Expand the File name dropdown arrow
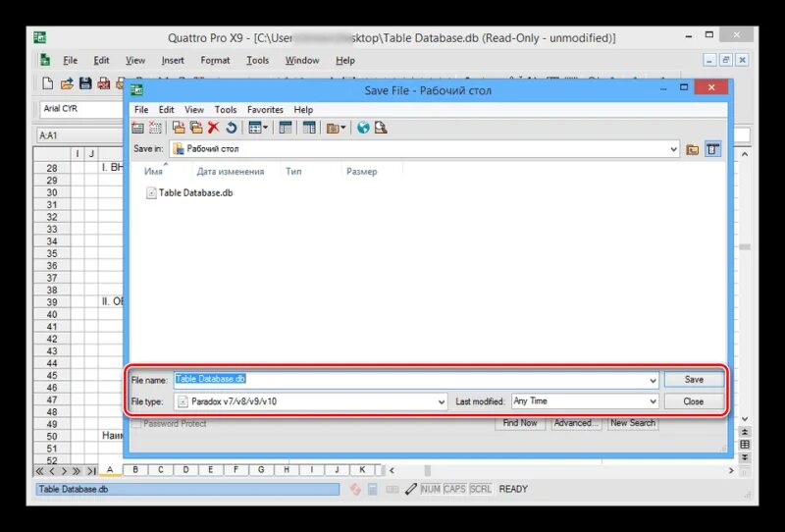785x532 pixels. 653,380
